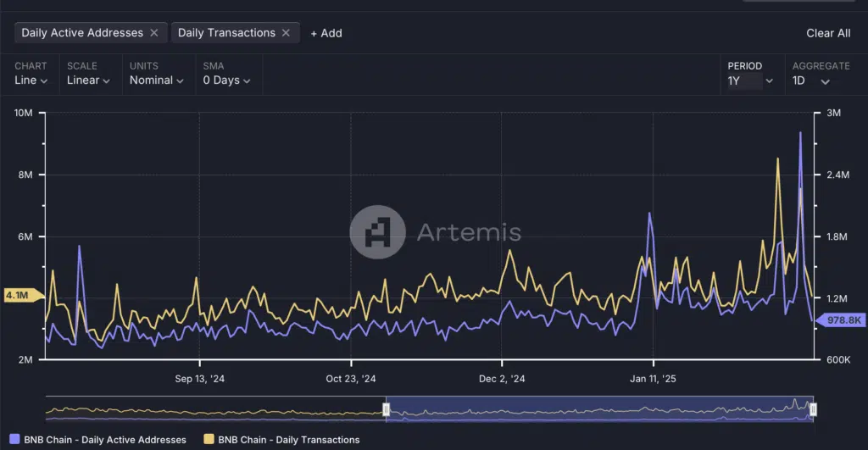Toggle BNB Chain Daily Transactions legend swatch
The image size is (868, 450).
(209, 440)
